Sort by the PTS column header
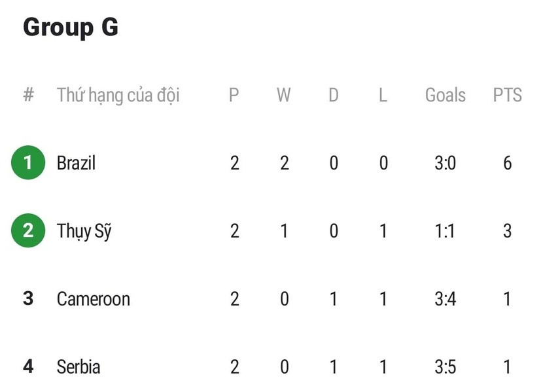 coord(507,95)
